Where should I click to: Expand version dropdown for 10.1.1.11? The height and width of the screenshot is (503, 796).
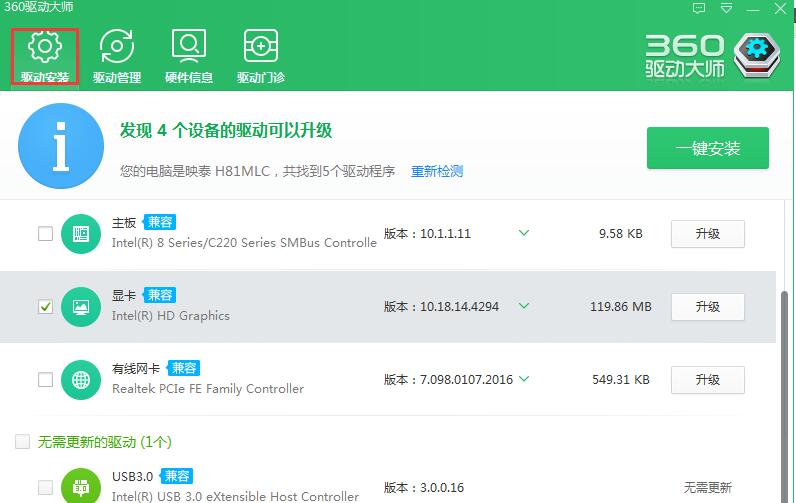[x=524, y=233]
